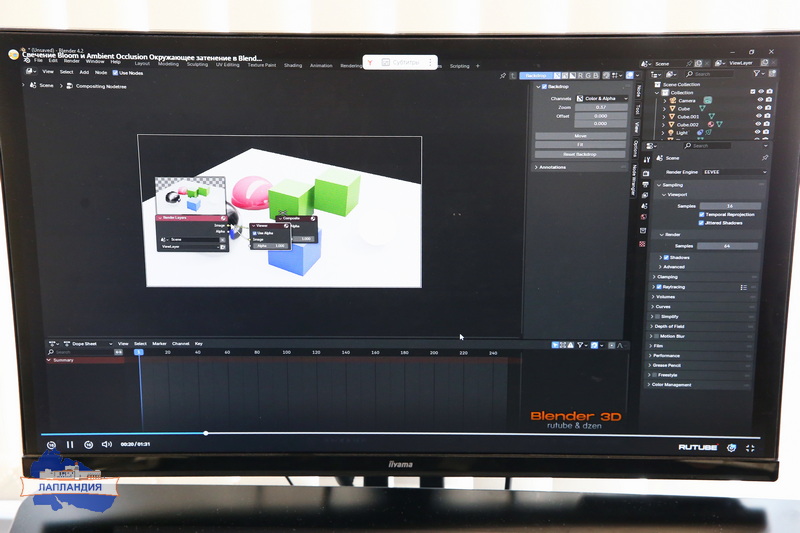Click the Render Layers node header
Image resolution: width=800 pixels, height=533 pixels.
point(191,218)
